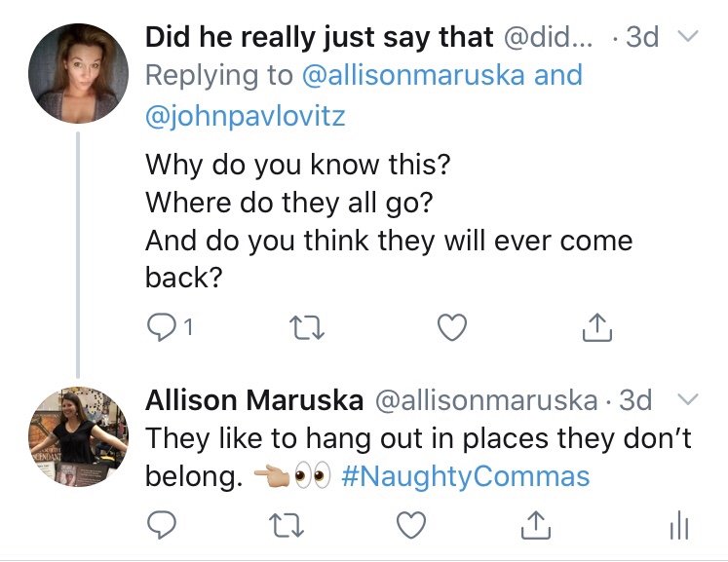Open Allison Maruska's profile name
The image size is (728, 562).
click(254, 399)
